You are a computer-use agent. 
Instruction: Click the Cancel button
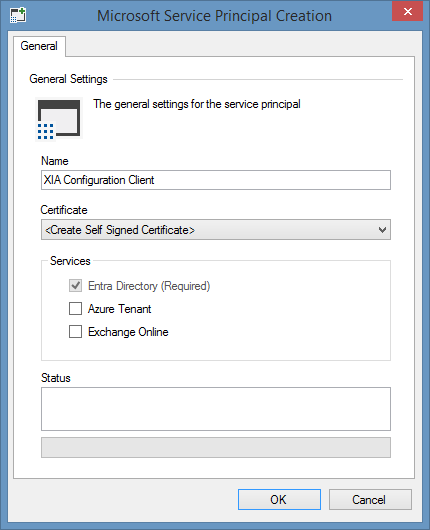(x=370, y=499)
